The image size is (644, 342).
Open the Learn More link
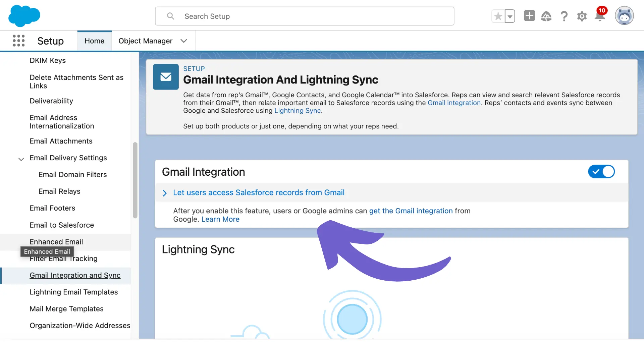coord(220,219)
